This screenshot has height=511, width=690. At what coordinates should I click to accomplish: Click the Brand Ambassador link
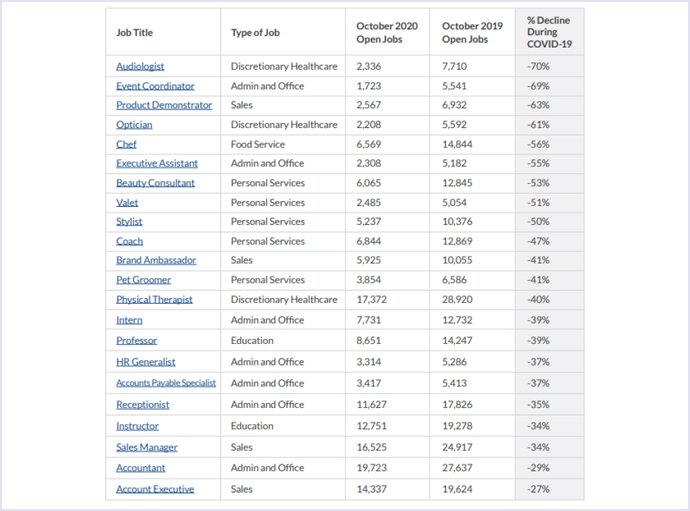tap(156, 260)
